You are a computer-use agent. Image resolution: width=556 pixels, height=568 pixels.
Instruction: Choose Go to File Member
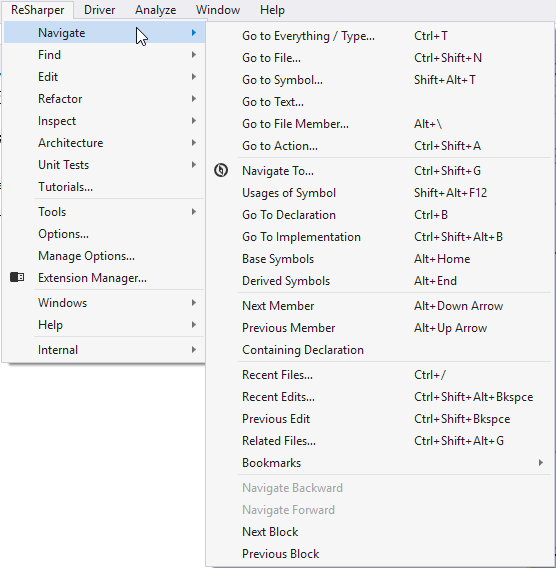(380, 124)
